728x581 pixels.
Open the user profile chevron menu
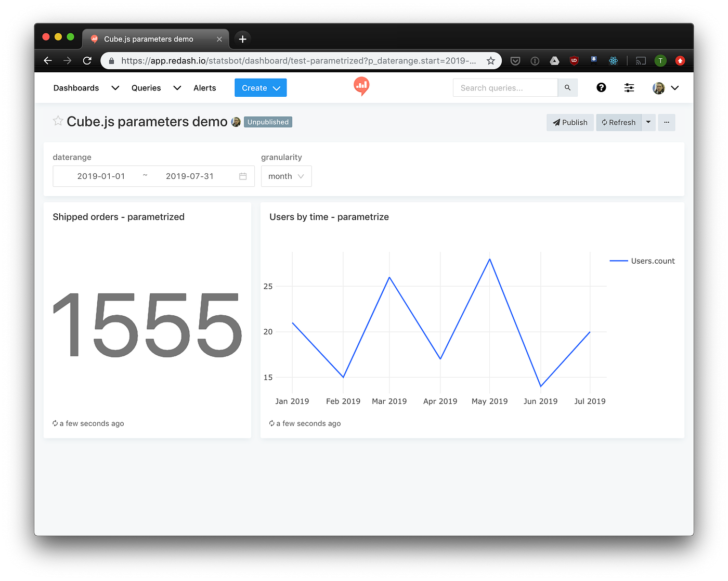pyautogui.click(x=674, y=87)
